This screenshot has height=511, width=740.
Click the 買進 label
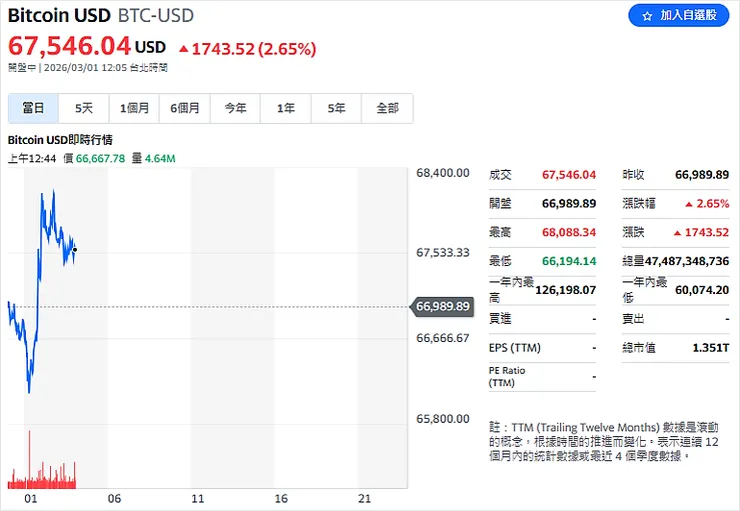[500, 319]
